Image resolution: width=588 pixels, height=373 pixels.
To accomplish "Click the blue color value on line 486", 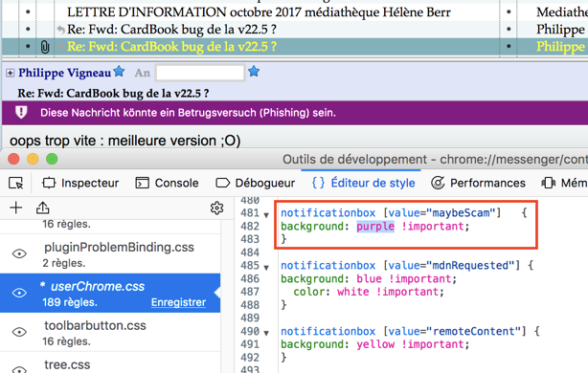I will 369,278.
